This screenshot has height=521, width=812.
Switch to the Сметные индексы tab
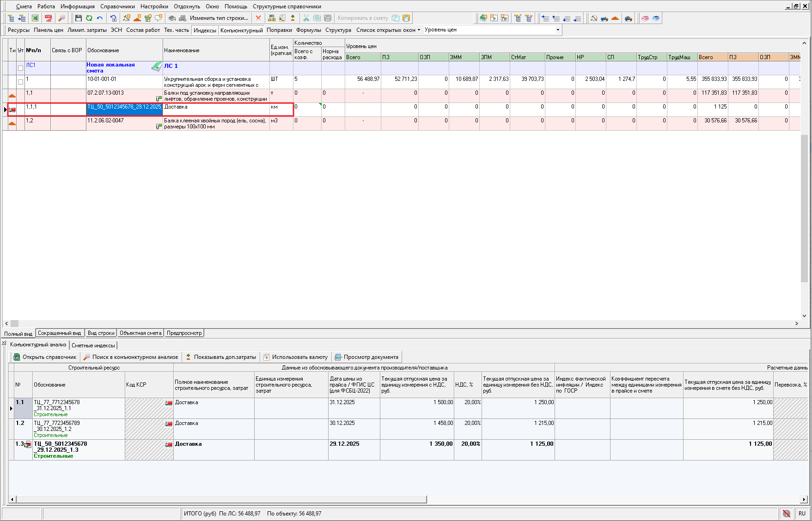pyautogui.click(x=93, y=345)
